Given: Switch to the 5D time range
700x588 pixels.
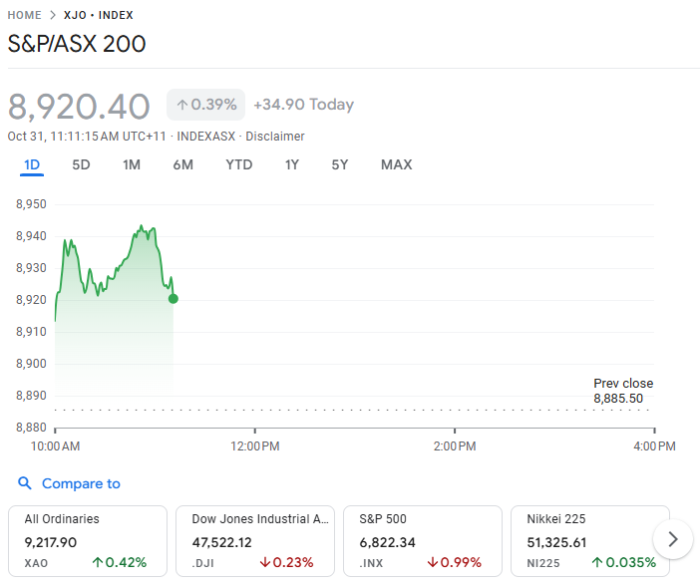Looking at the screenshot, I should 81,164.
